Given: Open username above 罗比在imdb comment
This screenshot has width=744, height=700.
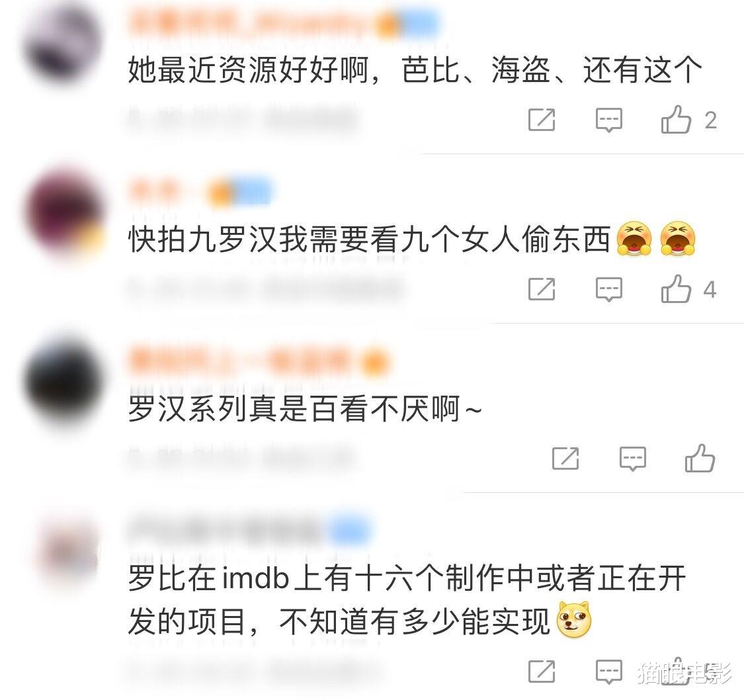Looking at the screenshot, I should point(249,528).
